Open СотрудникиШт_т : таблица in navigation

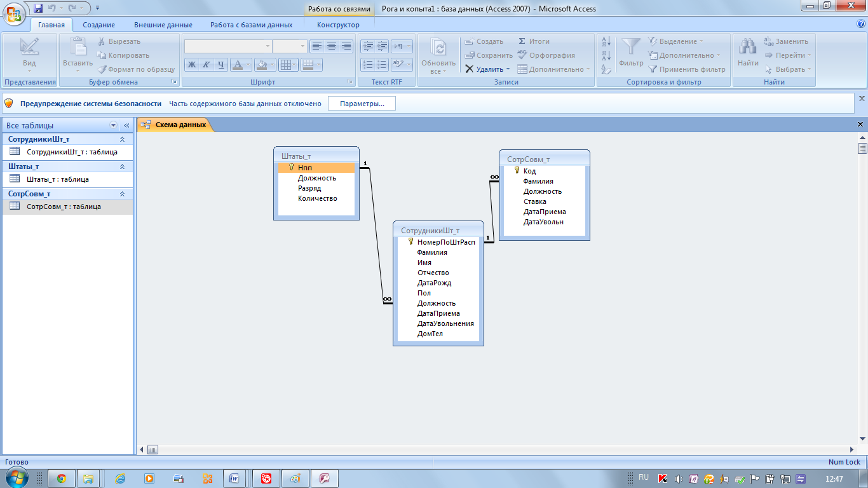[x=67, y=152]
